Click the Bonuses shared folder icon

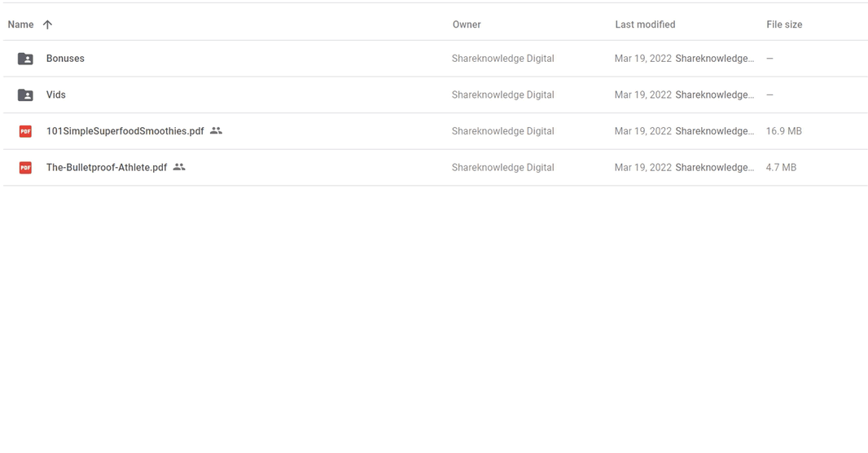pos(25,59)
